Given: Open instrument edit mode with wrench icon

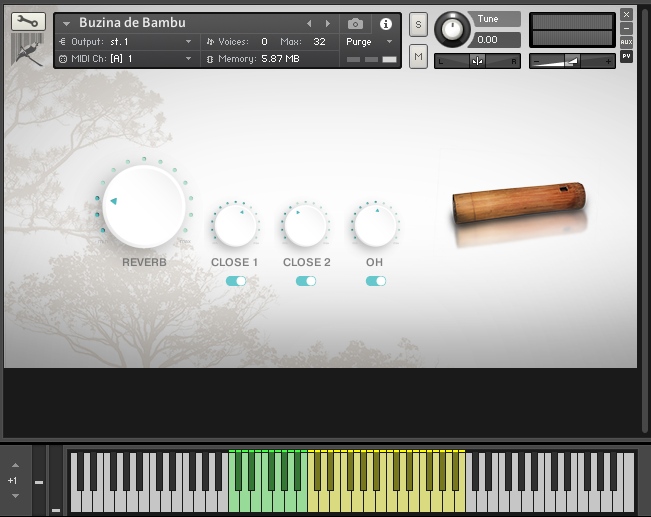Looking at the screenshot, I should [28, 21].
